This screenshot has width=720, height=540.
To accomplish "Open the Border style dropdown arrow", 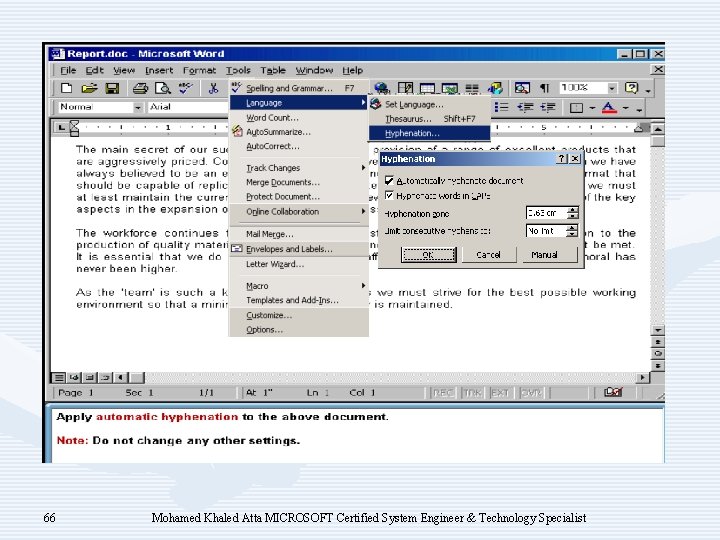I will 592,108.
